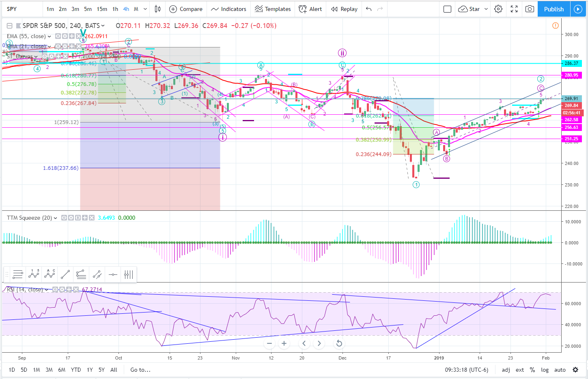Viewport: 588px width, 379px height.
Task: Set date range to YTD
Action: (76, 370)
